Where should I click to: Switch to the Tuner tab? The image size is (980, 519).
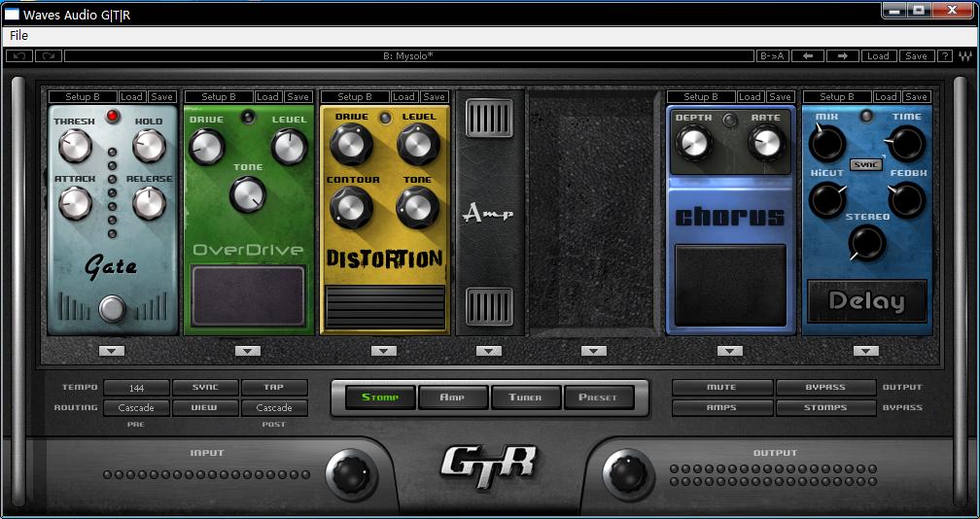[x=525, y=398]
